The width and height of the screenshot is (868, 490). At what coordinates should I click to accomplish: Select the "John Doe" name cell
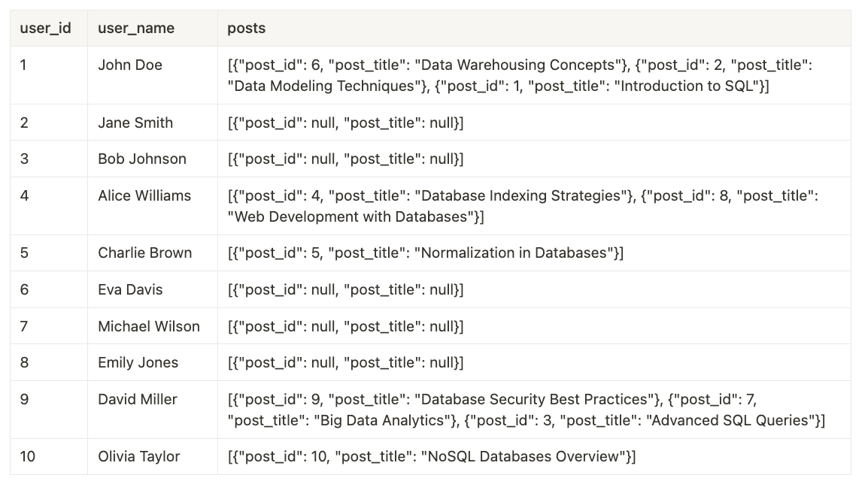point(130,65)
